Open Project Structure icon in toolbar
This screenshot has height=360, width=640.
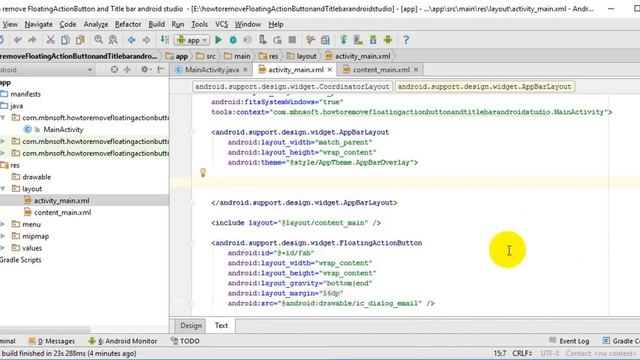click(325, 40)
